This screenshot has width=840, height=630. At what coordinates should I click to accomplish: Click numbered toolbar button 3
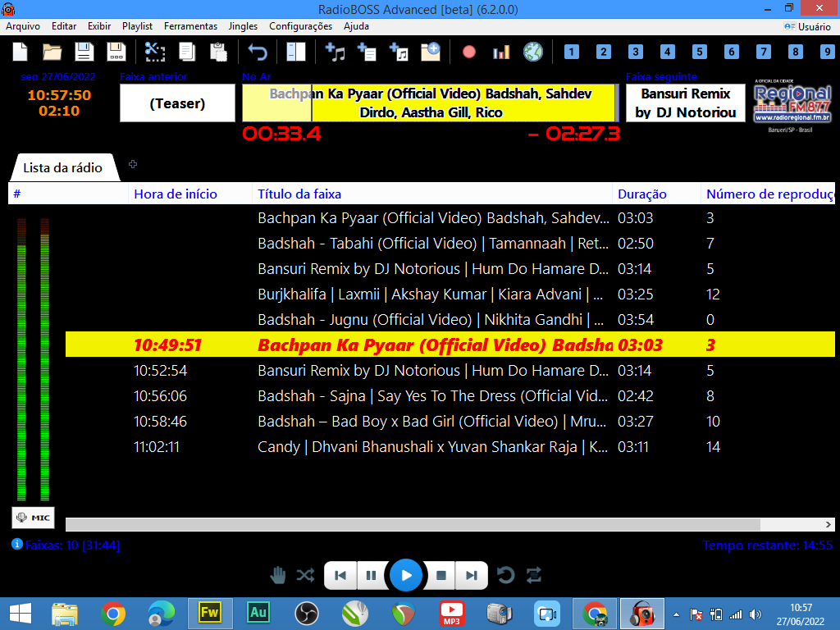[636, 52]
